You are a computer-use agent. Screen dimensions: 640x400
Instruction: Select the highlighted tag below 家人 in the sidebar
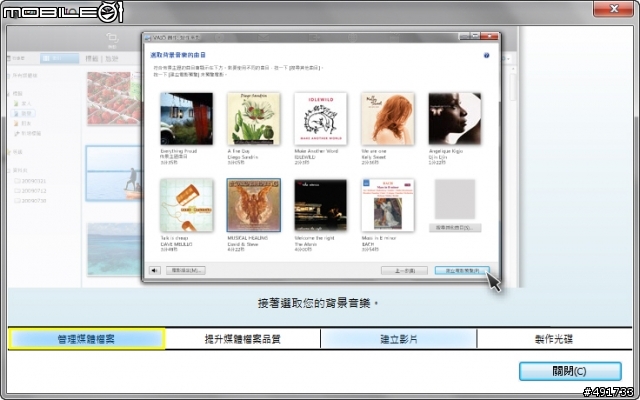coord(23,113)
